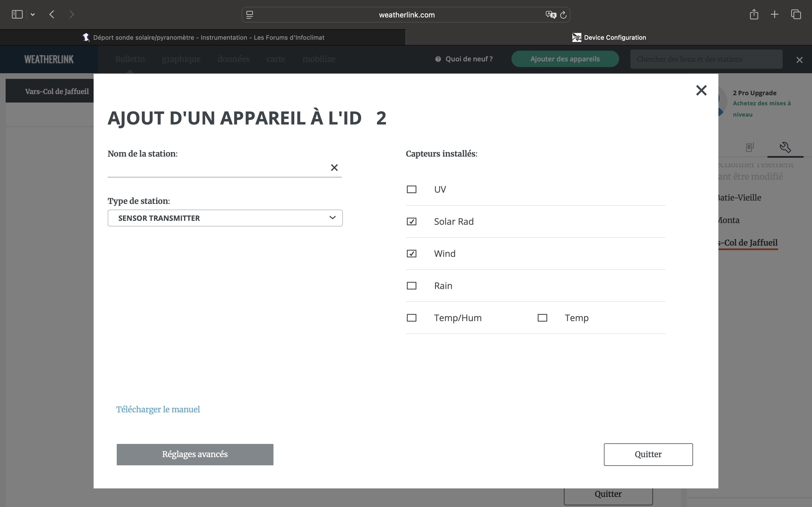Go back with Safari back arrow
This screenshot has width=812, height=507.
(52, 14)
